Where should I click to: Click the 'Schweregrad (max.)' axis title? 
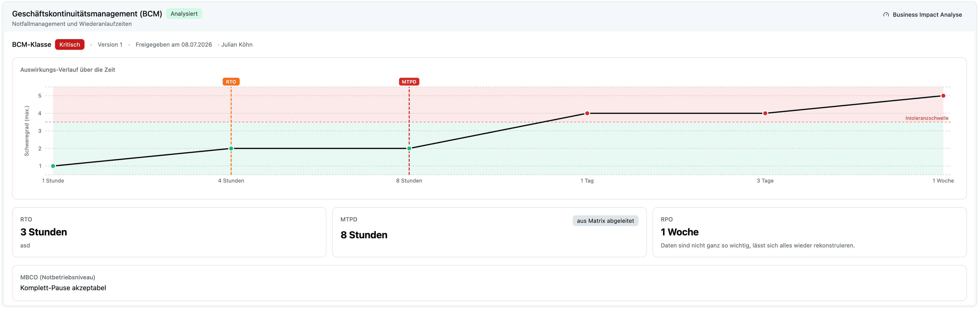tap(27, 131)
